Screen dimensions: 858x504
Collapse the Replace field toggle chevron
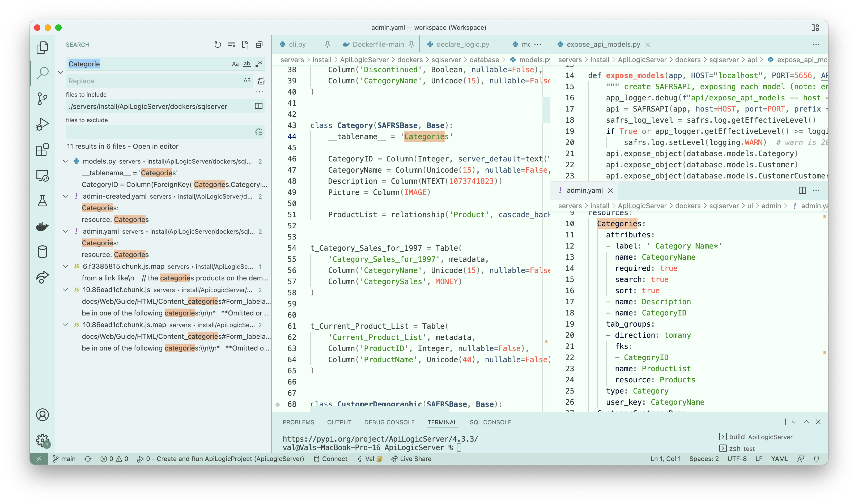(x=61, y=72)
